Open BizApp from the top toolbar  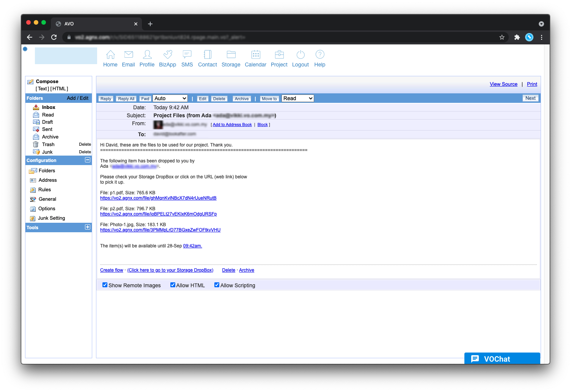[167, 55]
